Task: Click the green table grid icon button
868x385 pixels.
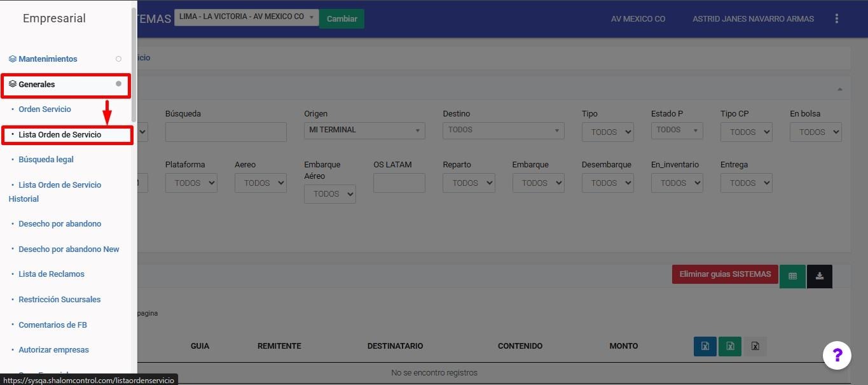Action: 792,276
